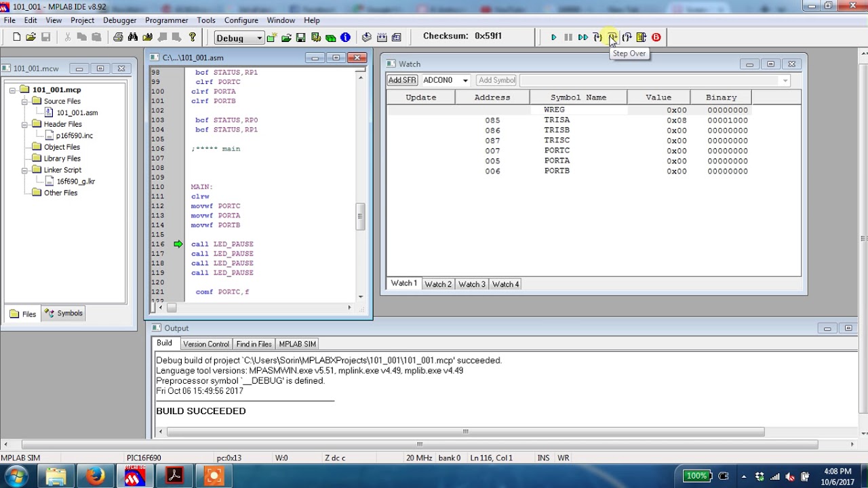Select the Library Files folder

(62, 159)
